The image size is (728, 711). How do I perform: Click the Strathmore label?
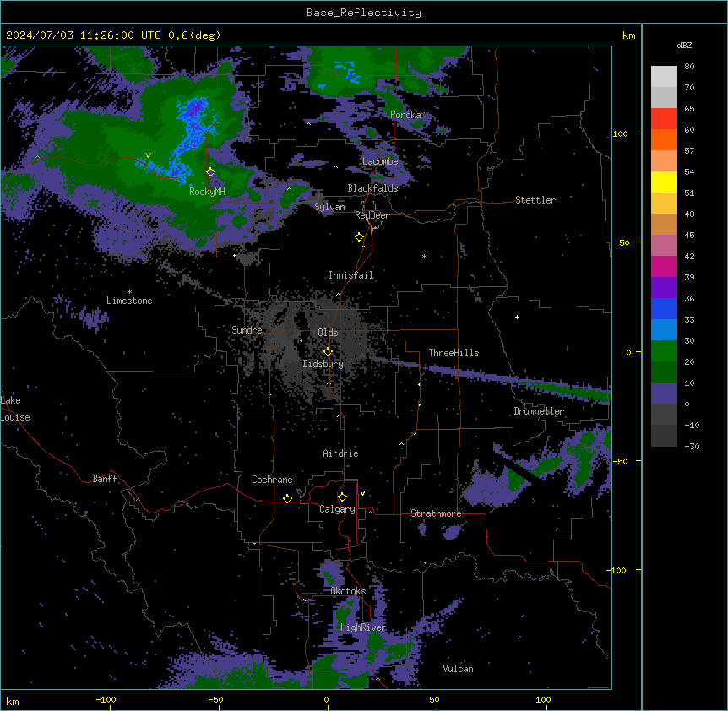point(436,513)
